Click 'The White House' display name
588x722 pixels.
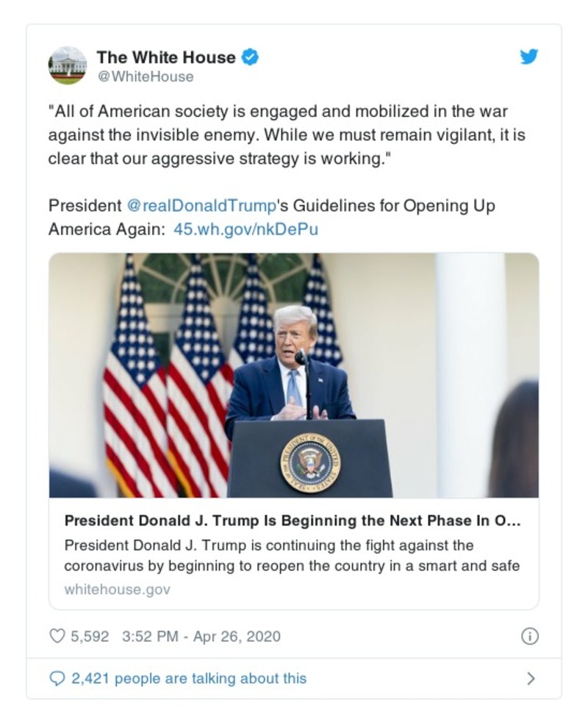tap(165, 56)
